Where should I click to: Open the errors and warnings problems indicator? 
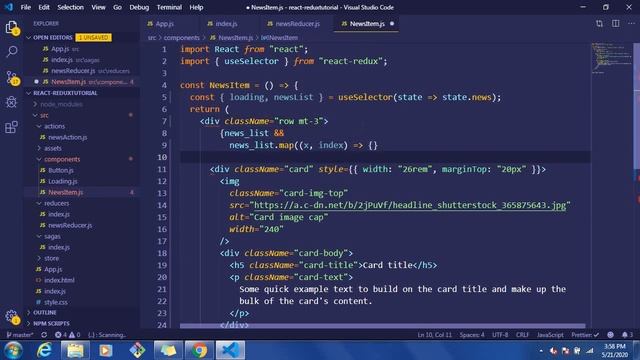[68, 335]
